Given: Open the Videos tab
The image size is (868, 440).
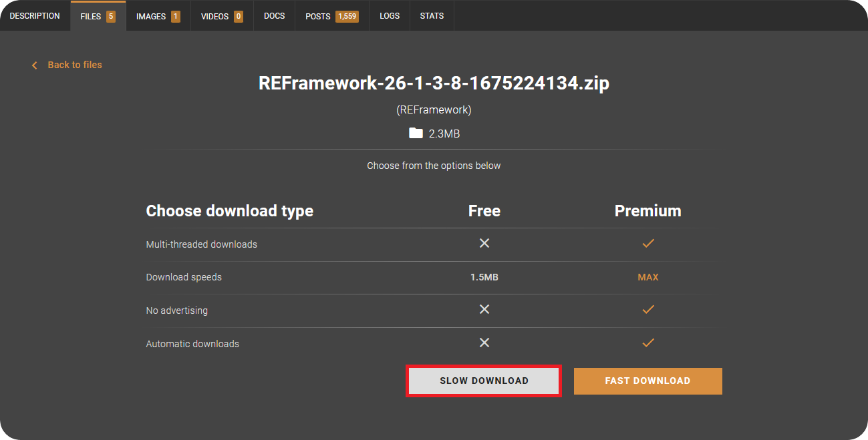Looking at the screenshot, I should [222, 16].
